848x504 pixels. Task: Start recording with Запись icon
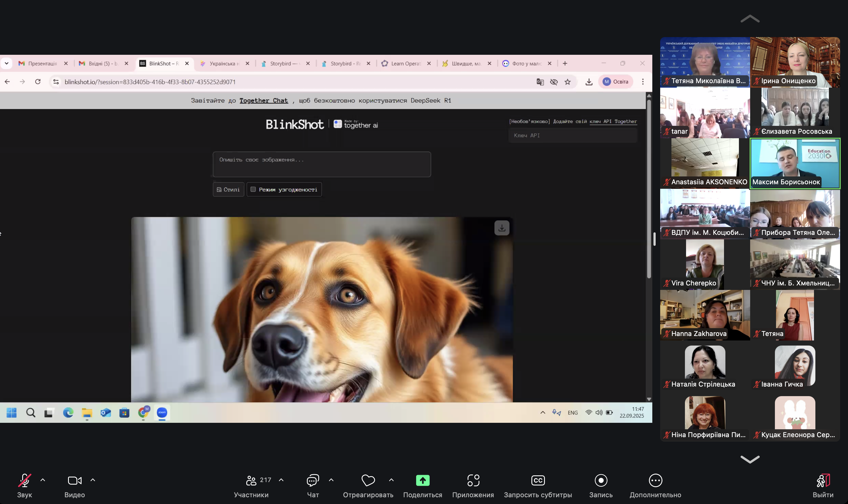[601, 480]
